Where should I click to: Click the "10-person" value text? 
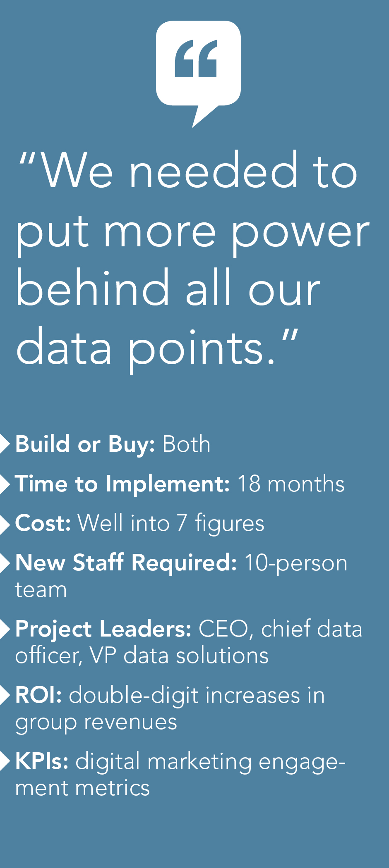(296, 563)
